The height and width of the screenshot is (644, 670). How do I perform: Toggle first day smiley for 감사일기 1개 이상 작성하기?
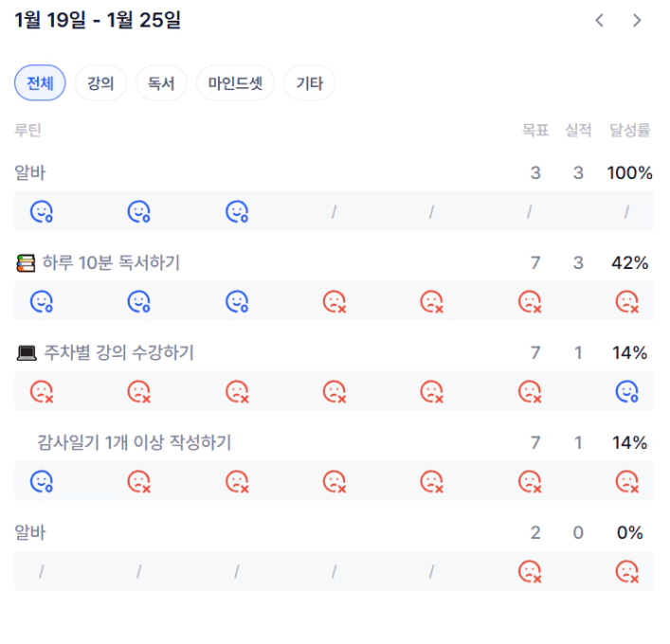[42, 482]
